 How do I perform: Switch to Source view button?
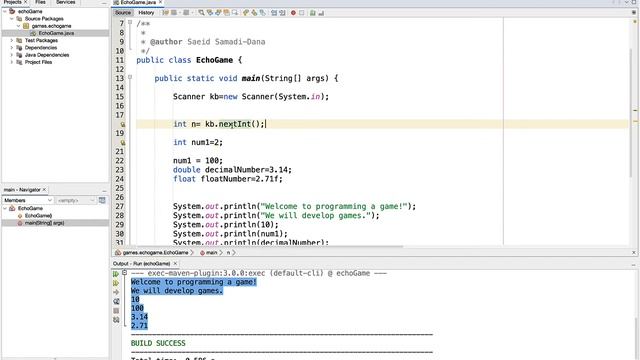coord(123,13)
